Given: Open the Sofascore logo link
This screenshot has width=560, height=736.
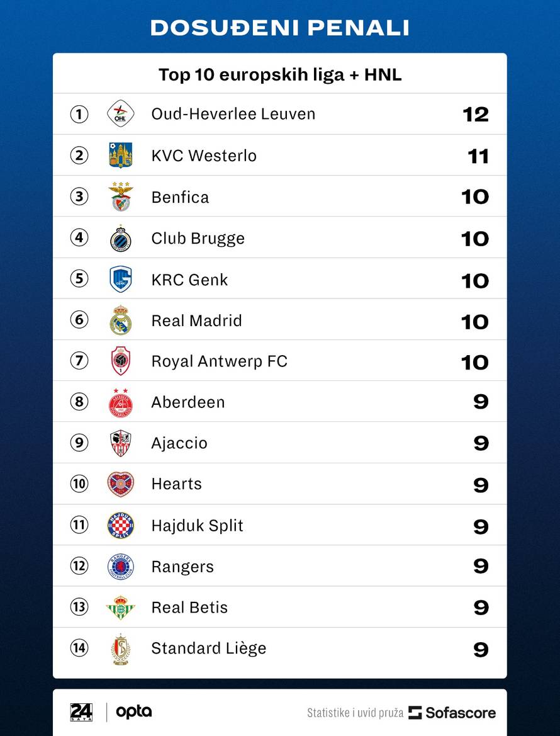Looking at the screenshot, I should [452, 713].
